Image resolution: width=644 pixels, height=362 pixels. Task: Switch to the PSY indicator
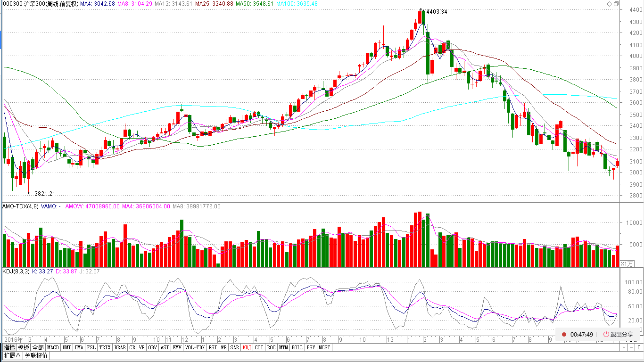311,347
